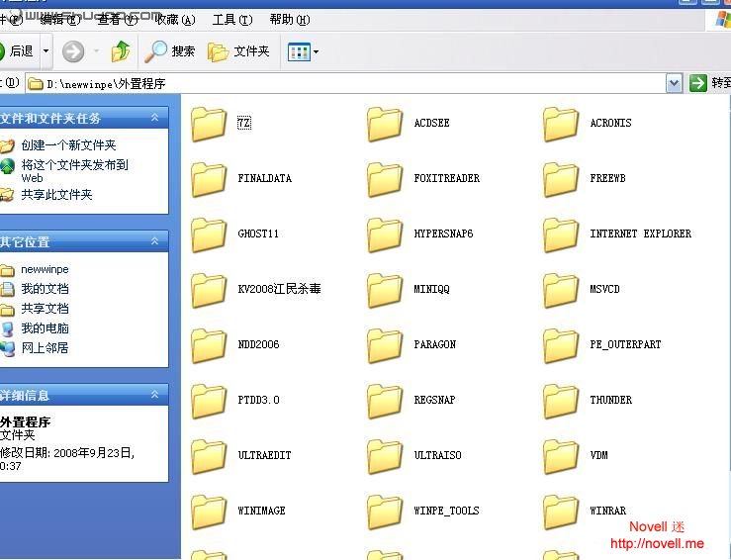731x560 pixels.
Task: Select the PE_OUTERPART folder icon
Action: pyautogui.click(x=561, y=345)
